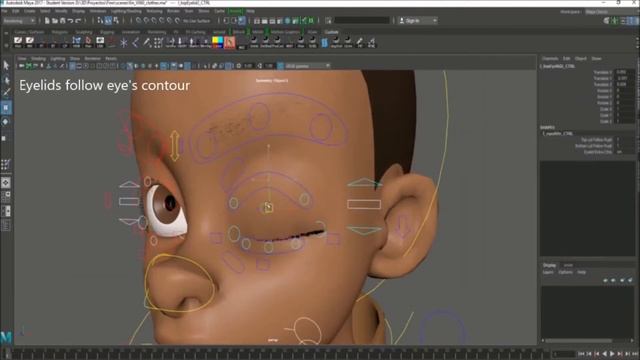Open Anim tab in Layer Editor
This screenshot has width=640, height=360.
point(568,265)
